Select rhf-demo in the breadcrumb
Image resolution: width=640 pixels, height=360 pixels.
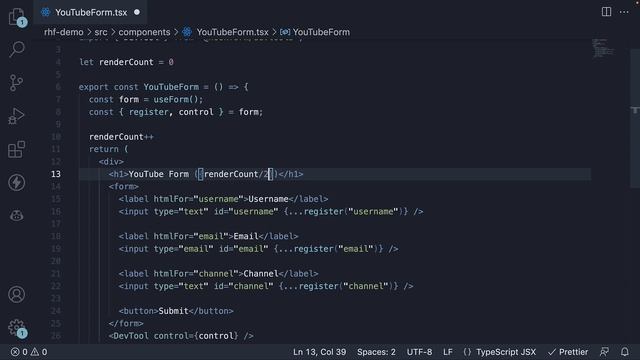click(63, 32)
